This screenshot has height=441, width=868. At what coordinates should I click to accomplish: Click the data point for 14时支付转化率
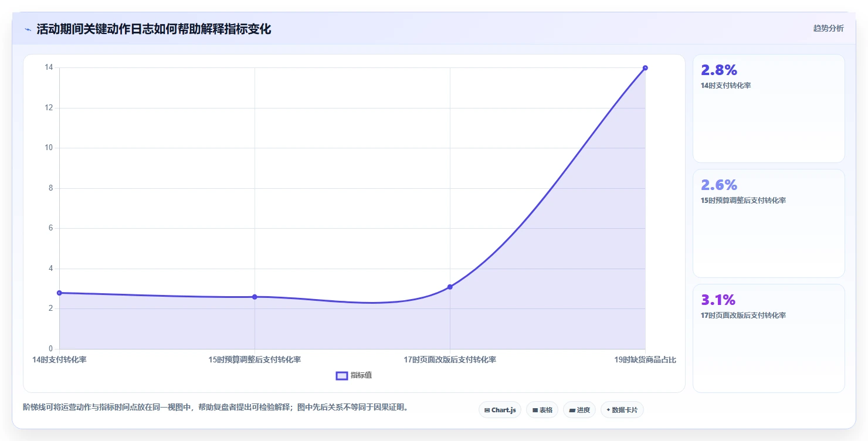click(x=59, y=293)
